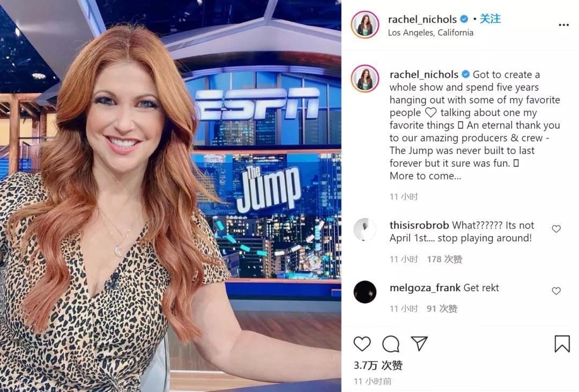The height and width of the screenshot is (392, 579).
Task: Open comments via speech bubble icon
Action: coord(391,344)
